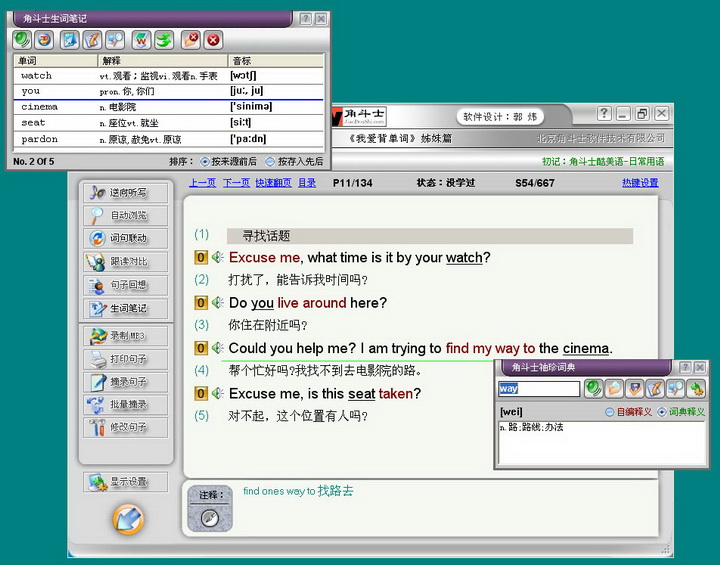Click the green speaker icon in vocabulary notes toolbar
Screen dimensions: 720x565
coord(23,40)
